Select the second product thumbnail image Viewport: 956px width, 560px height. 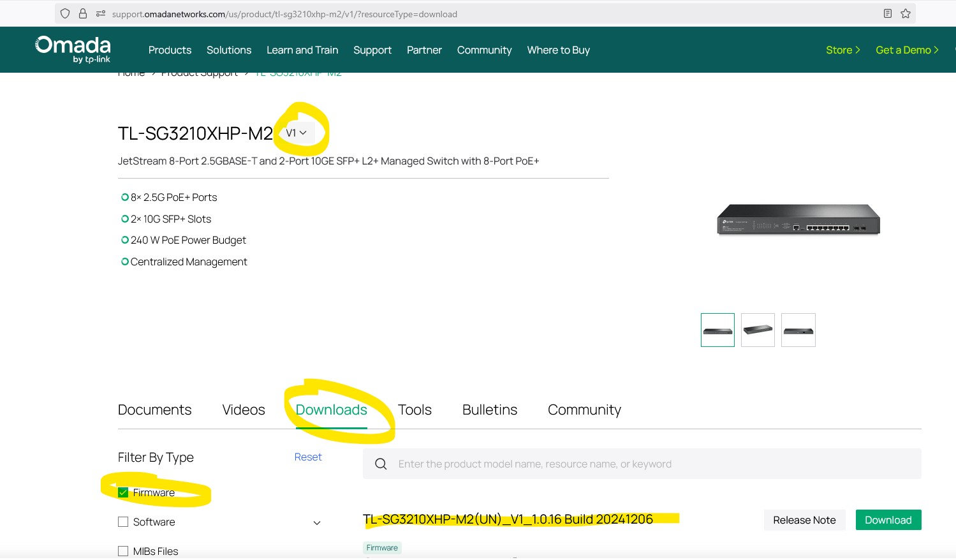click(758, 330)
